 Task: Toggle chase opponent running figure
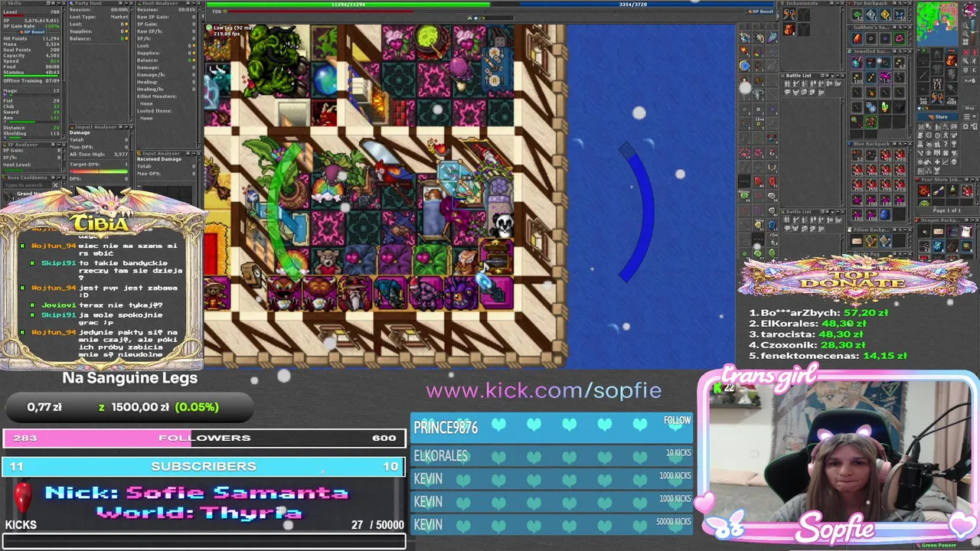974,61
